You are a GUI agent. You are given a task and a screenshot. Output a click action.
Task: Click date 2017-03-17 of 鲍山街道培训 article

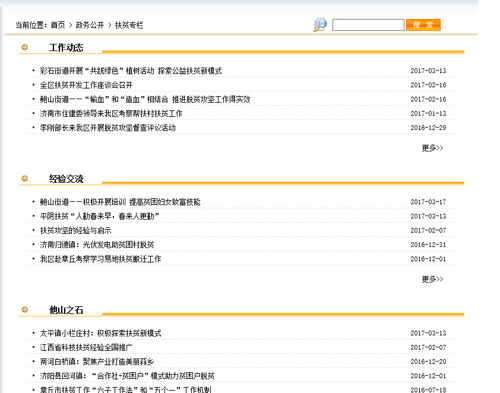428,202
